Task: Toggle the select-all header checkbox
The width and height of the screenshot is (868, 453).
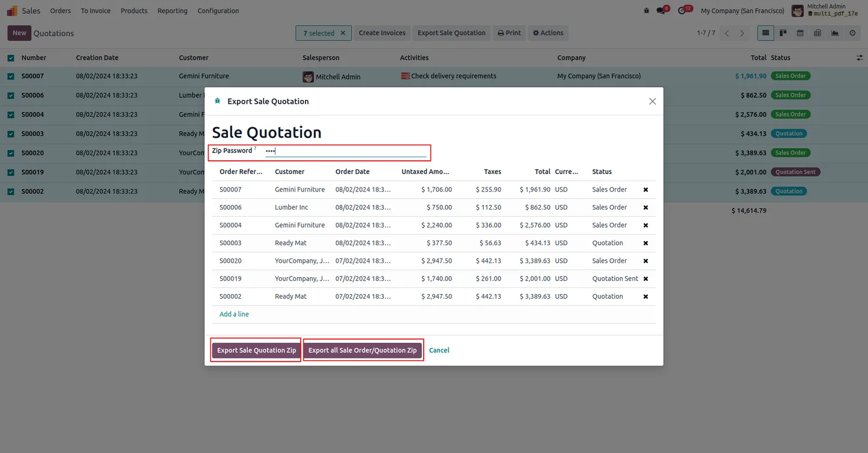Action: pyautogui.click(x=11, y=58)
